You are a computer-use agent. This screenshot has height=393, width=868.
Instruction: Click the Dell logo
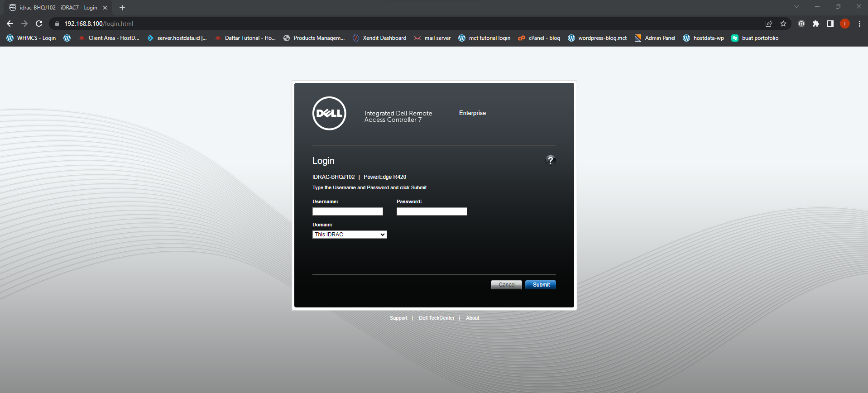pos(329,113)
